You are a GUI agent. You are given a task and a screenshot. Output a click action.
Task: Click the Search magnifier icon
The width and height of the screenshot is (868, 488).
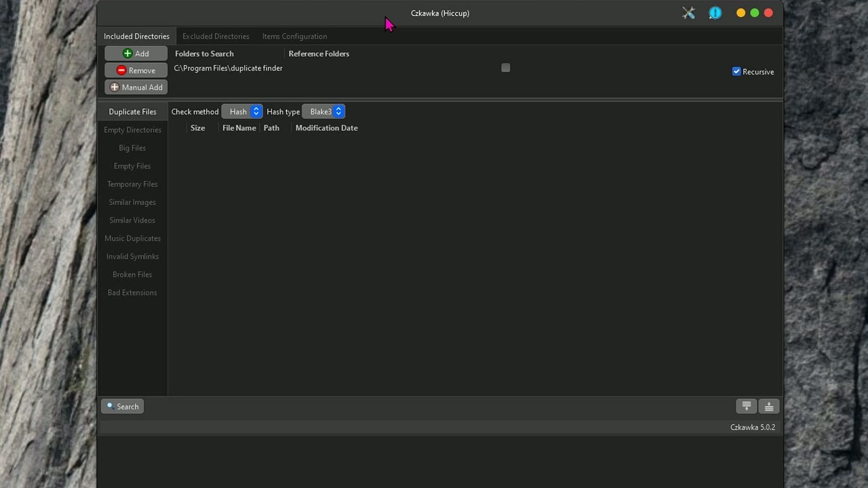pyautogui.click(x=110, y=406)
